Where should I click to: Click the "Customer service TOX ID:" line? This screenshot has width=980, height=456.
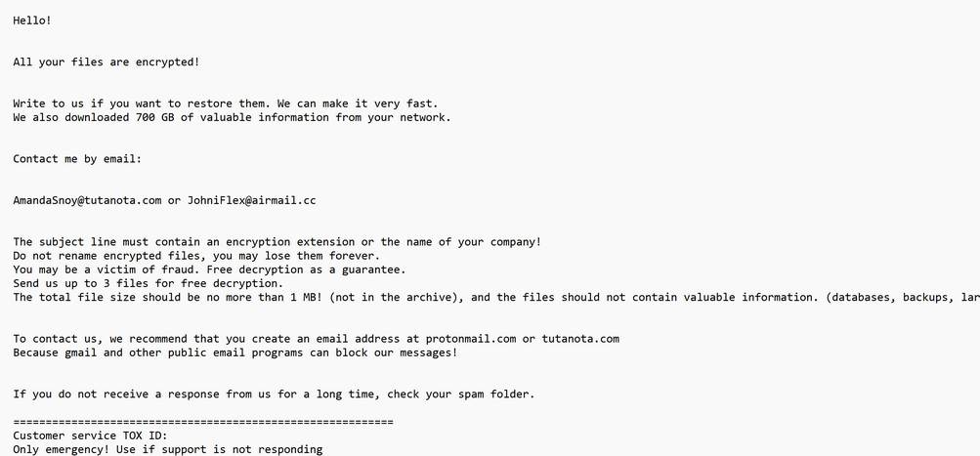[x=90, y=435]
